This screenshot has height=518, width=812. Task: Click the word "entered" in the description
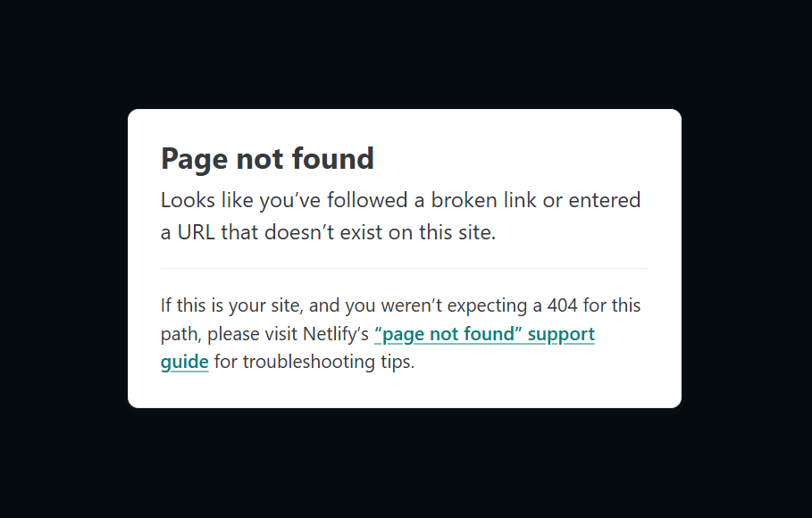tap(605, 200)
